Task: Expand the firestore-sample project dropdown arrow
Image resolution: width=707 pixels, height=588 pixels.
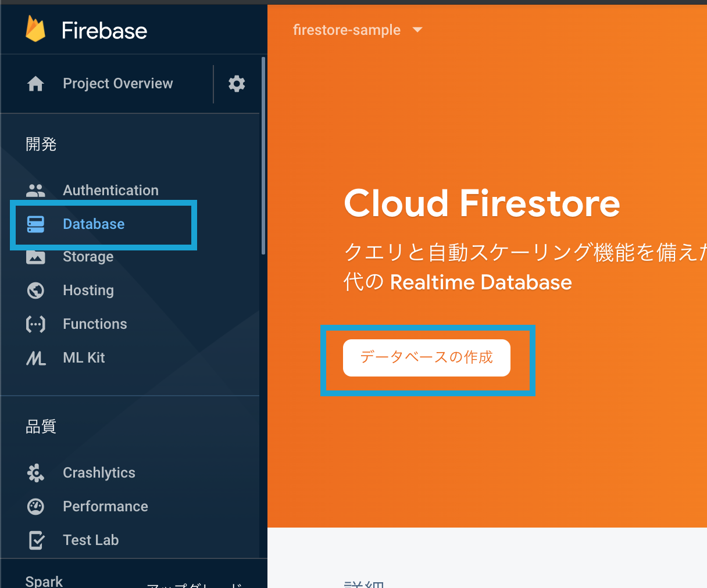Action: [417, 30]
